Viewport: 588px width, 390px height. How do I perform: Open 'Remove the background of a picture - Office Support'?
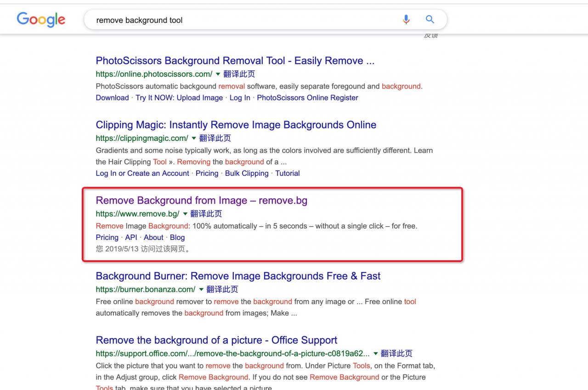click(x=216, y=340)
